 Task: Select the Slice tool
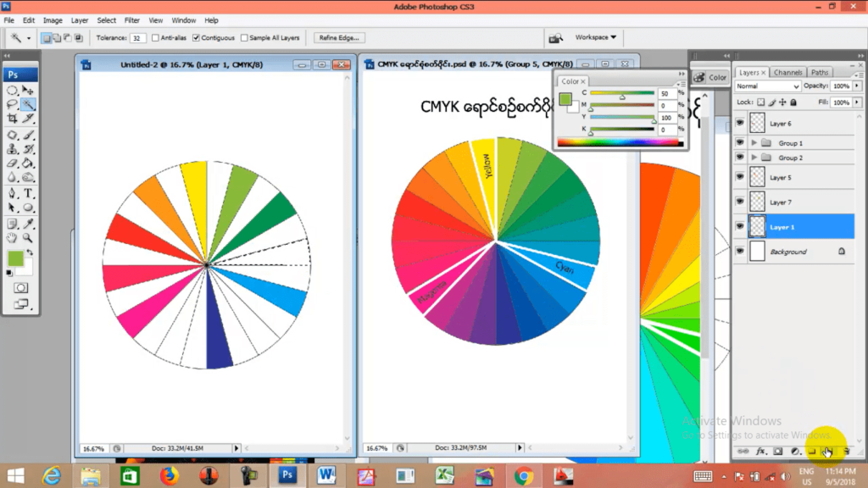(28, 119)
